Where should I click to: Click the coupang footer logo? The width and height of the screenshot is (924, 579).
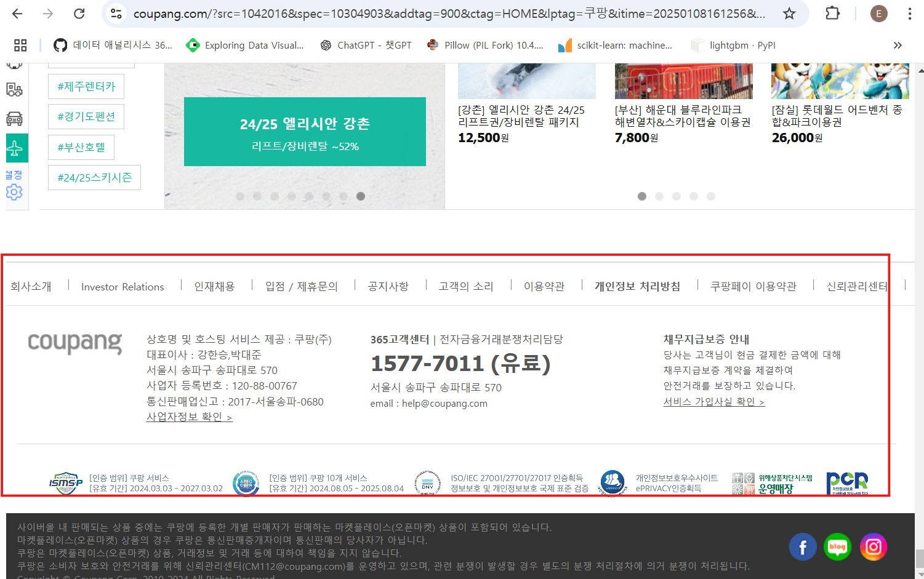pyautogui.click(x=75, y=343)
